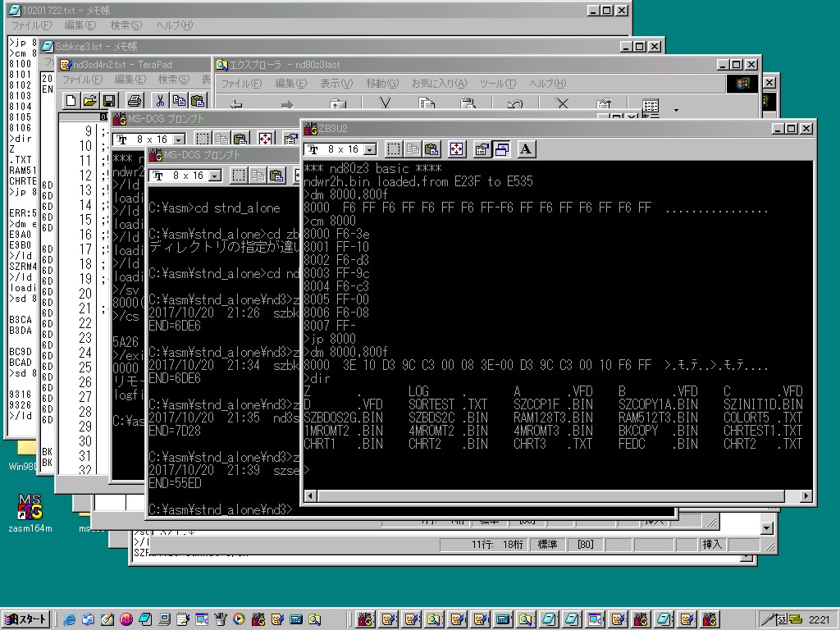
Task: Click Delete X icon in Explorer toolbar
Action: coord(561,104)
